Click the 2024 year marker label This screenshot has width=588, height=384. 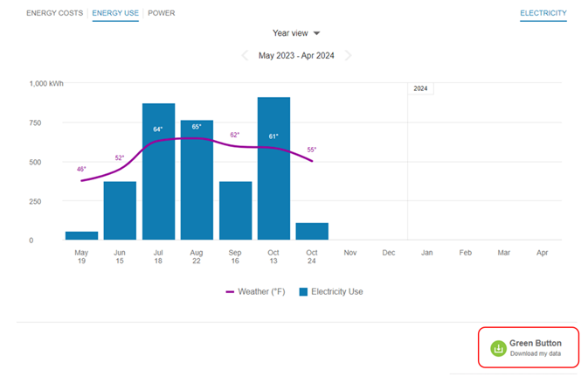click(x=420, y=88)
